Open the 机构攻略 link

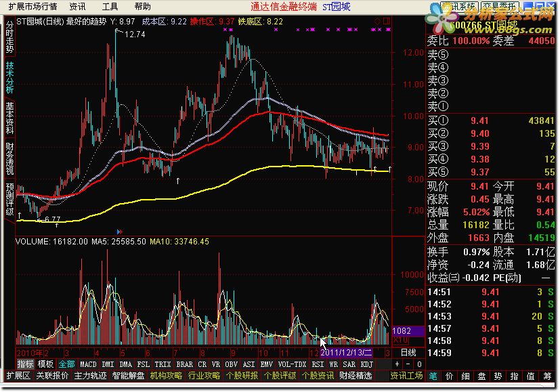click(x=166, y=376)
